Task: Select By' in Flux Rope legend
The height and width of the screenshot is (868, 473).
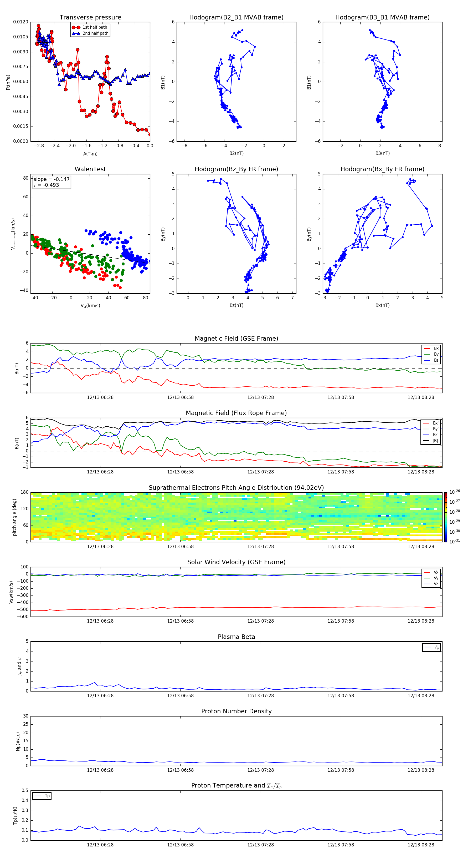Action: [431, 429]
